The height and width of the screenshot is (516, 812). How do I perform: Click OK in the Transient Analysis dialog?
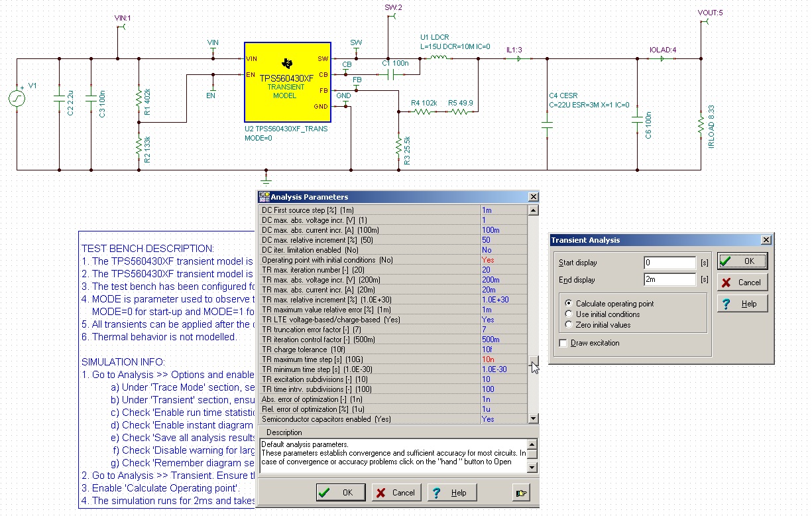point(742,260)
